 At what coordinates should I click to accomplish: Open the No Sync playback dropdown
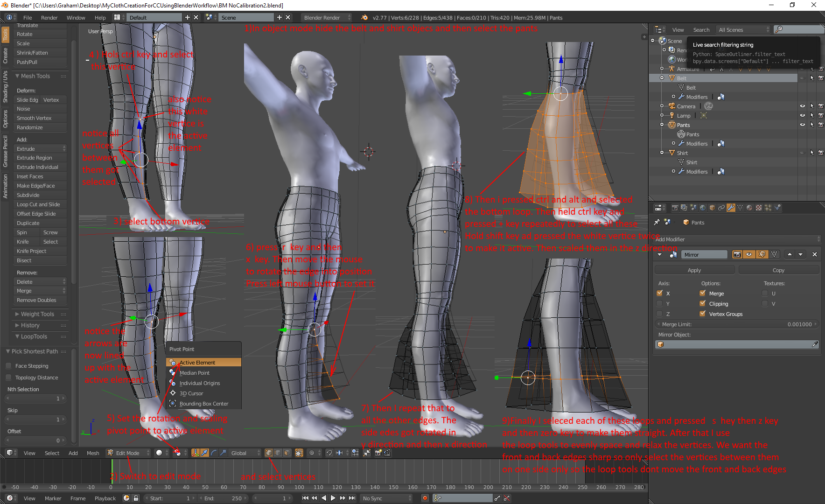(387, 498)
